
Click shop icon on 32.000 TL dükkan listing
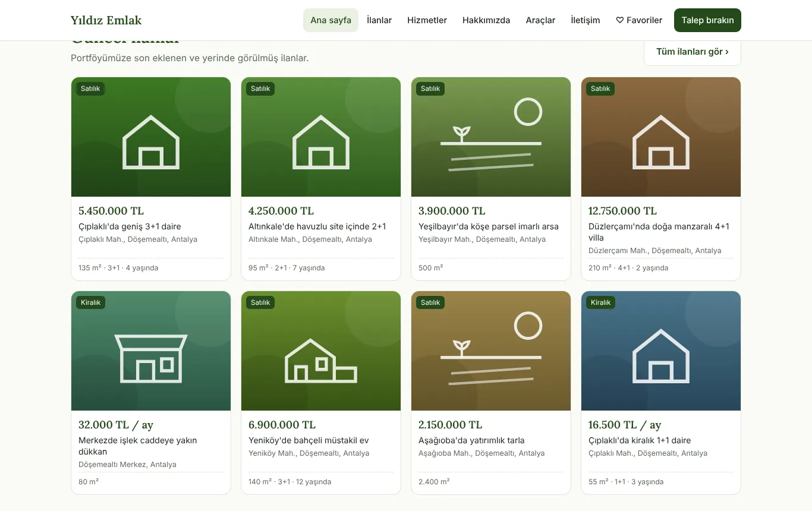[x=151, y=358]
